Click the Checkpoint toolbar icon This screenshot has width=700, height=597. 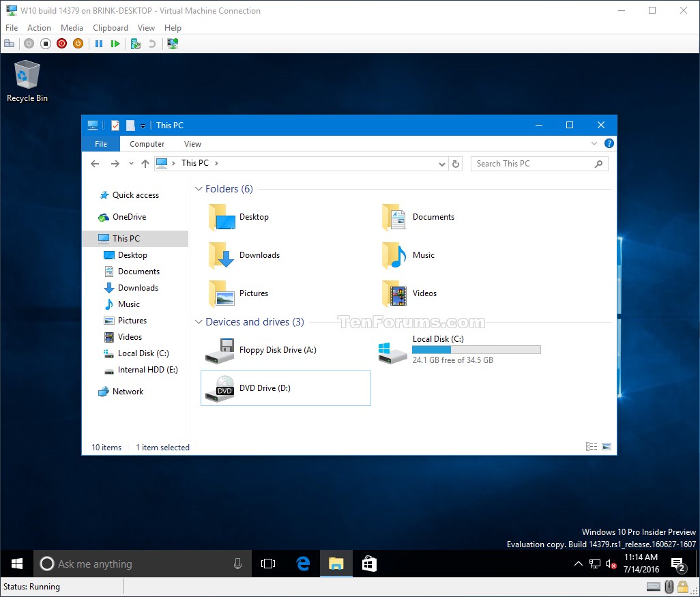(136, 44)
